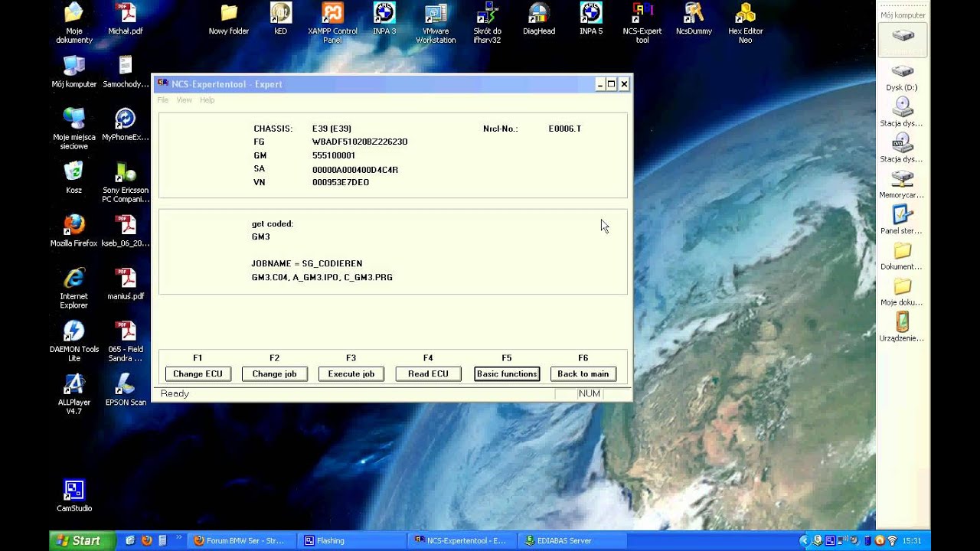
Task: Select the INPA 3 desktop shortcut
Action: pyautogui.click(x=384, y=19)
